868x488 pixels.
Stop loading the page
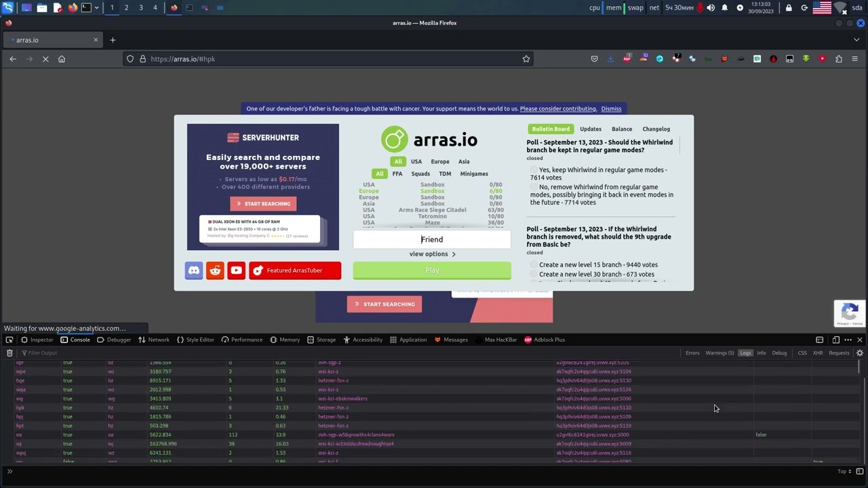click(45, 59)
